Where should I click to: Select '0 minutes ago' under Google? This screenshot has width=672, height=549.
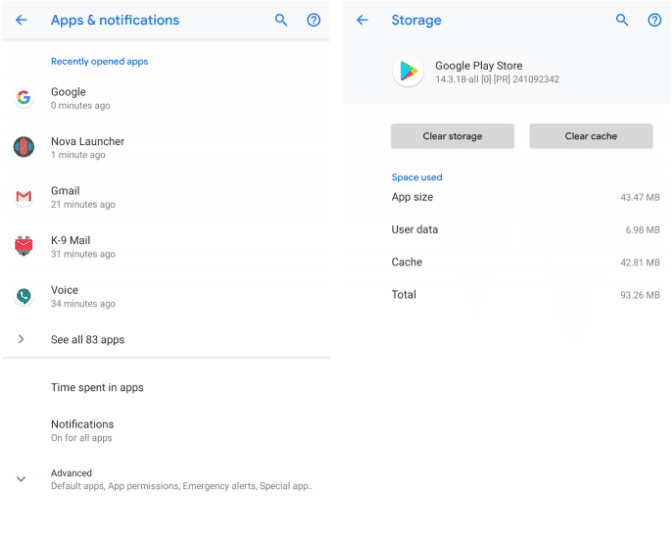[x=81, y=105]
